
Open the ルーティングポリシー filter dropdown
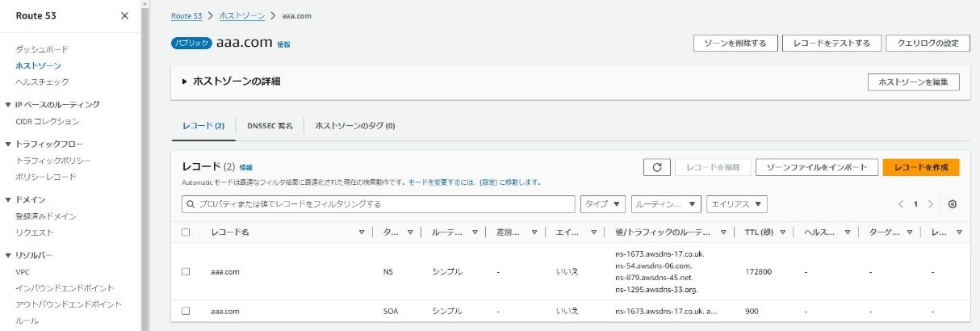[x=666, y=204]
